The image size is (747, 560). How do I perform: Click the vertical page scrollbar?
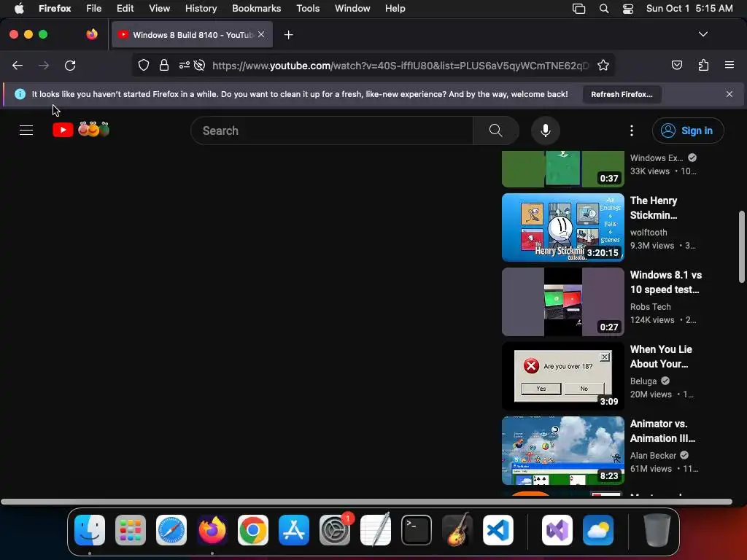741,246
